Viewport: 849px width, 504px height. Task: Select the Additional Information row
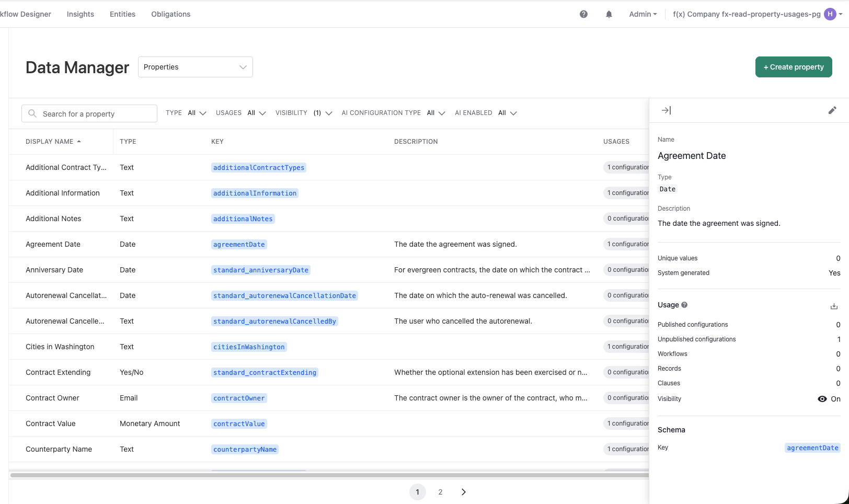pos(329,193)
